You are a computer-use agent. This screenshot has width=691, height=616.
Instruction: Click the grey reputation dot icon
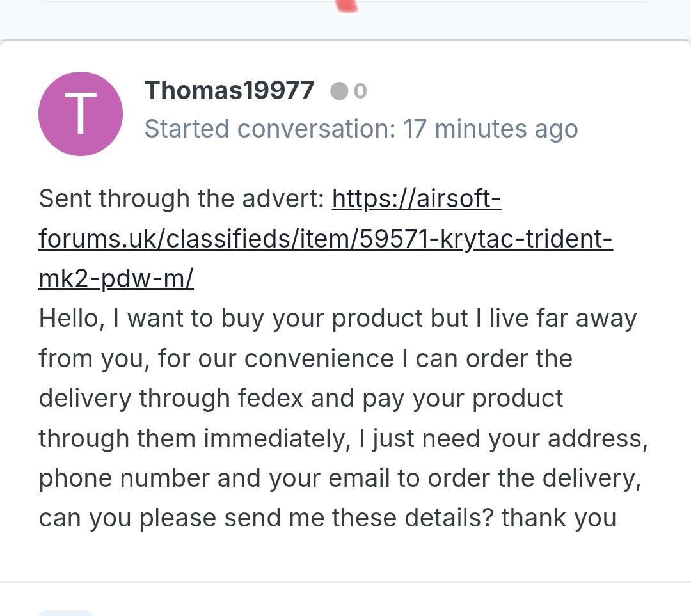pyautogui.click(x=338, y=91)
